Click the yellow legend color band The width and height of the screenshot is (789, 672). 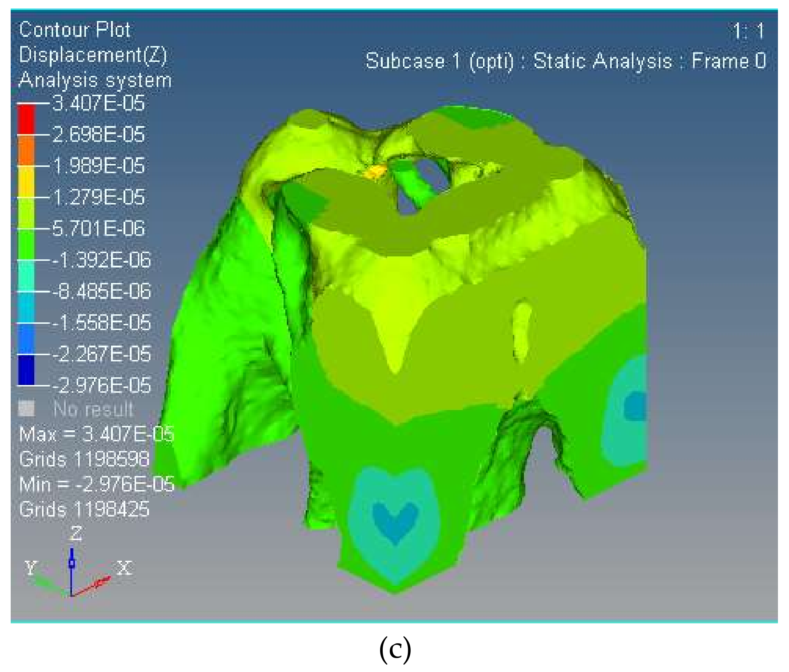pyautogui.click(x=26, y=182)
